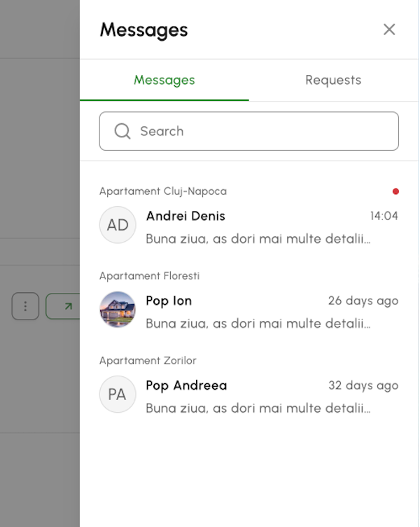The height and width of the screenshot is (527, 420).
Task: Close the Messages panel with X icon
Action: coord(389,29)
